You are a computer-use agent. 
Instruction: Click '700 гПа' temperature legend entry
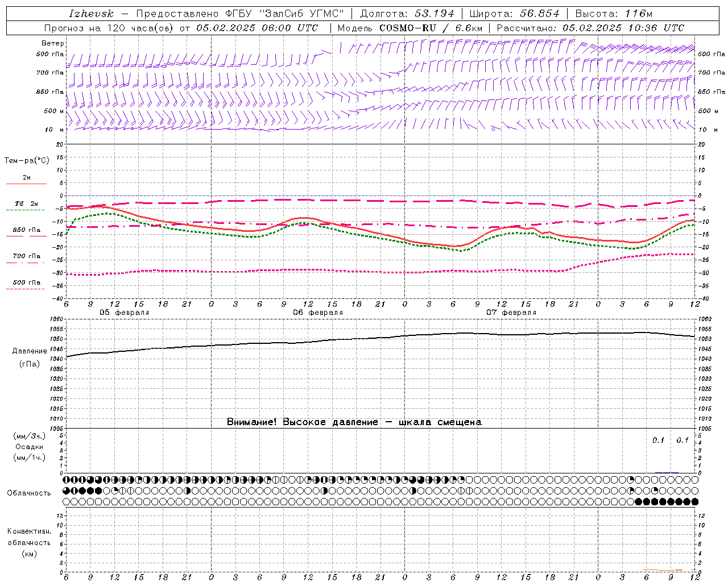coord(27,256)
